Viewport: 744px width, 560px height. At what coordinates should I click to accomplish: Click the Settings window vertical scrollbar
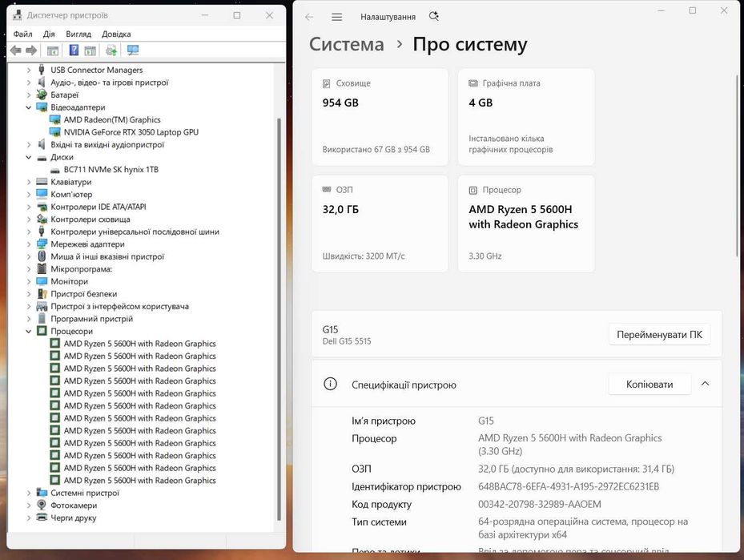click(737, 166)
